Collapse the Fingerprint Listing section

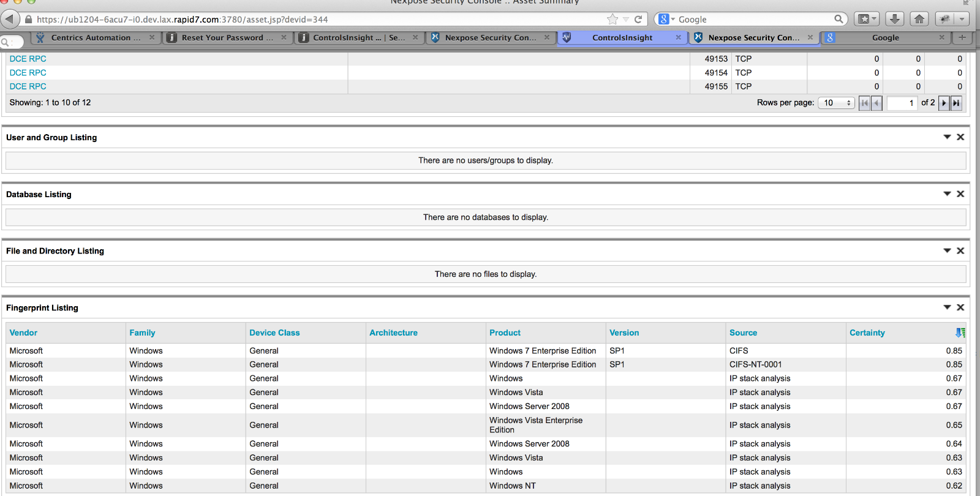pos(947,307)
